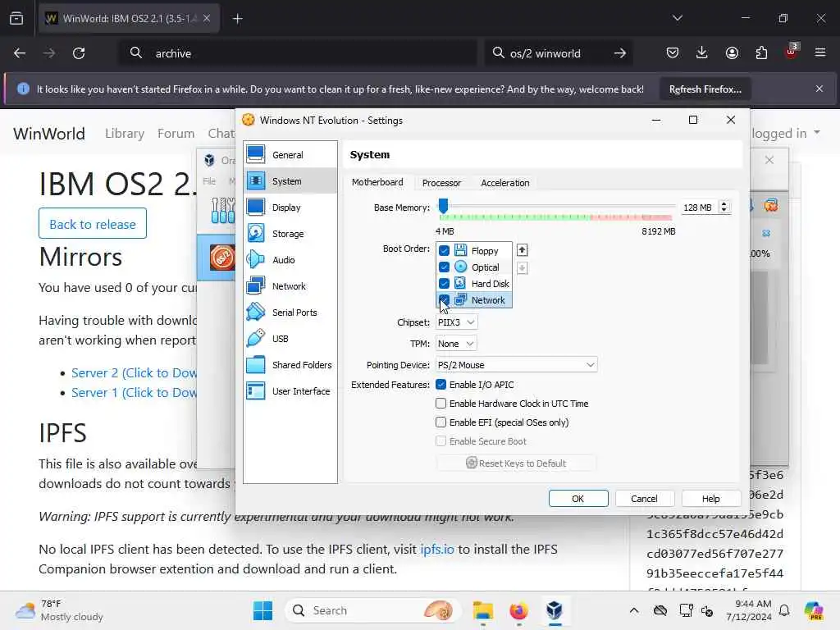
Task: Open Storage settings category
Action: pos(290,234)
